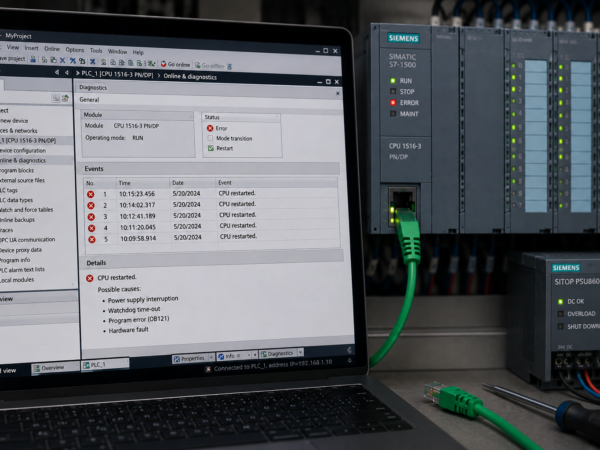Open the dropdown arrow beside the Properties tab
This screenshot has height=450, width=600.
[211, 357]
